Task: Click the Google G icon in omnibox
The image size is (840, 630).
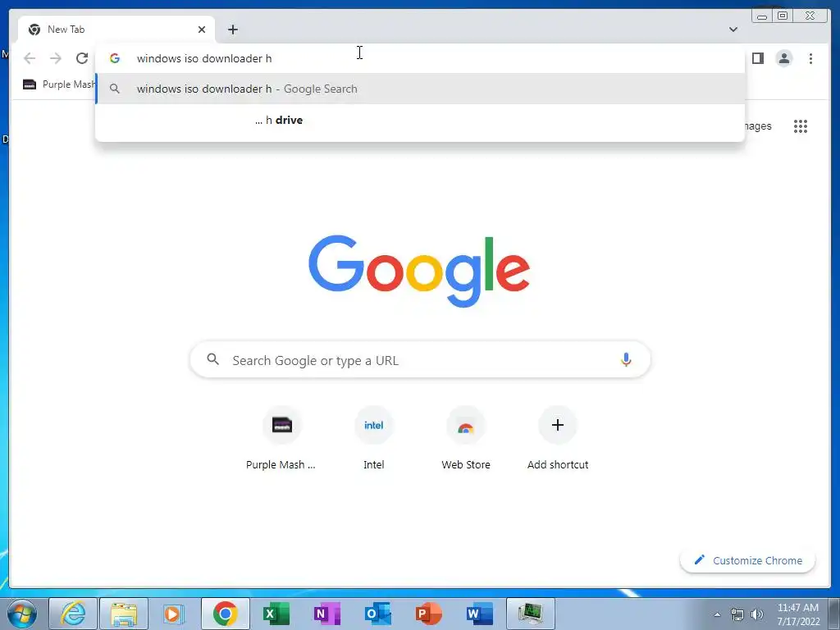Action: [x=115, y=58]
